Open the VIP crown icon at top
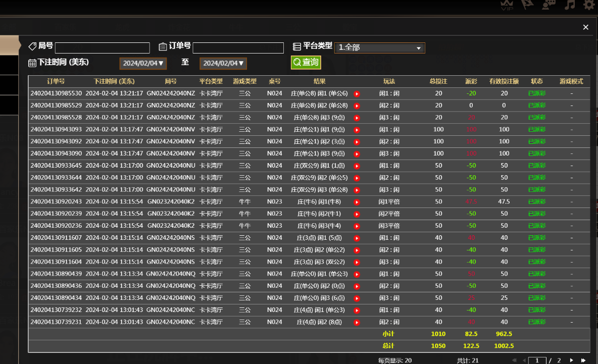598x364 pixels. [x=507, y=5]
